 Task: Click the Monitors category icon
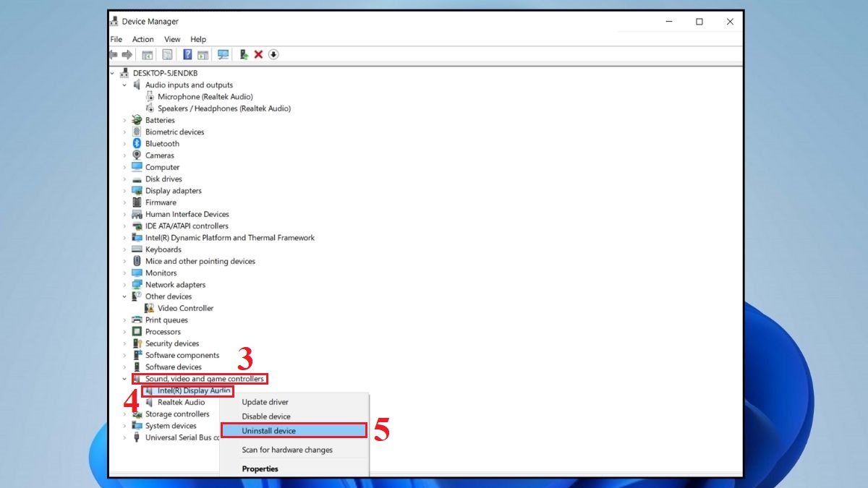point(137,273)
